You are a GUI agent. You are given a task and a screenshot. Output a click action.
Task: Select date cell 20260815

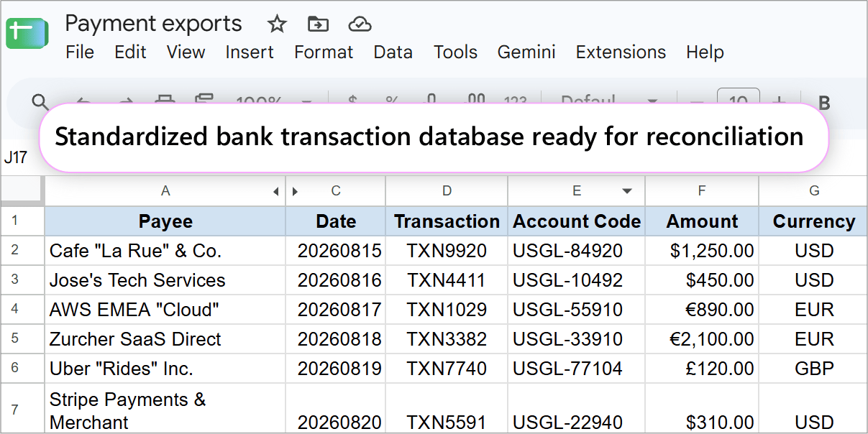[336, 251]
